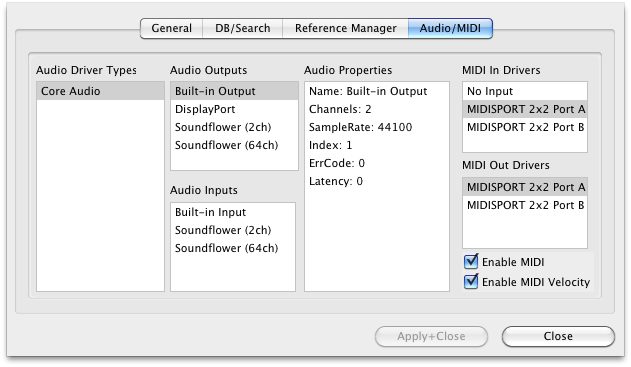This screenshot has width=631, height=367.
Task: Select Core Audio driver type
Action: tap(101, 91)
